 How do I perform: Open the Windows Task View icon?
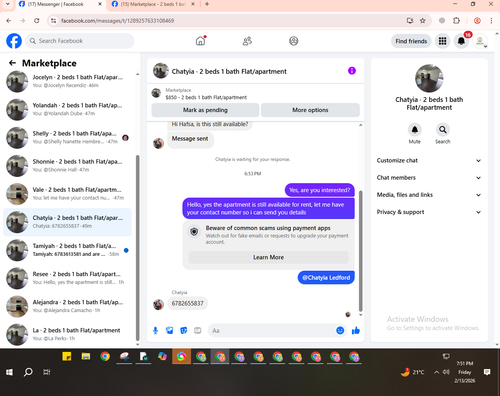click(47, 372)
